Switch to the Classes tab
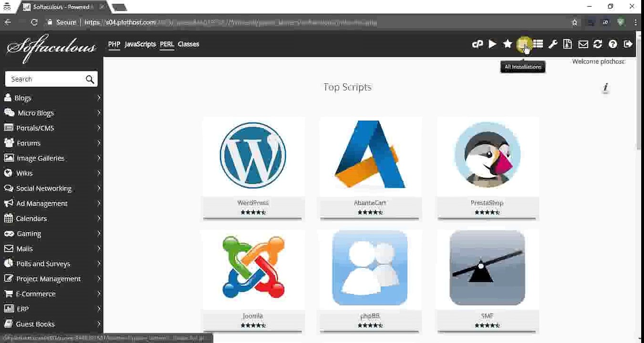 click(188, 44)
